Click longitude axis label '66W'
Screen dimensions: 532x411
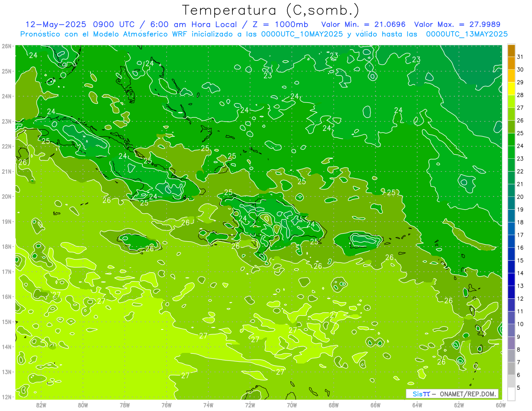376,405
